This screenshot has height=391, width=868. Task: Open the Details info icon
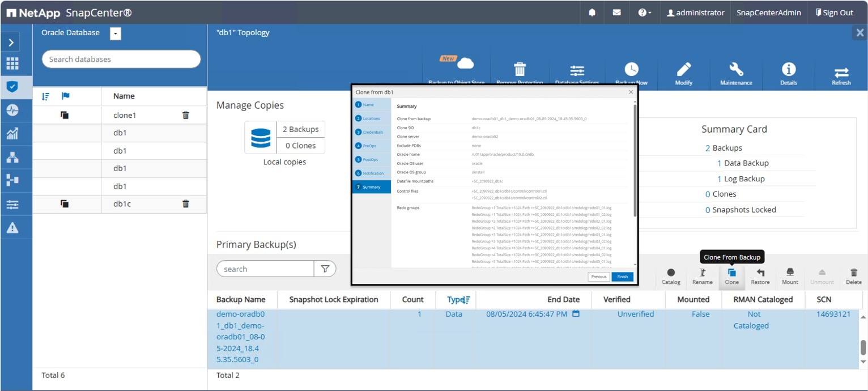click(789, 69)
